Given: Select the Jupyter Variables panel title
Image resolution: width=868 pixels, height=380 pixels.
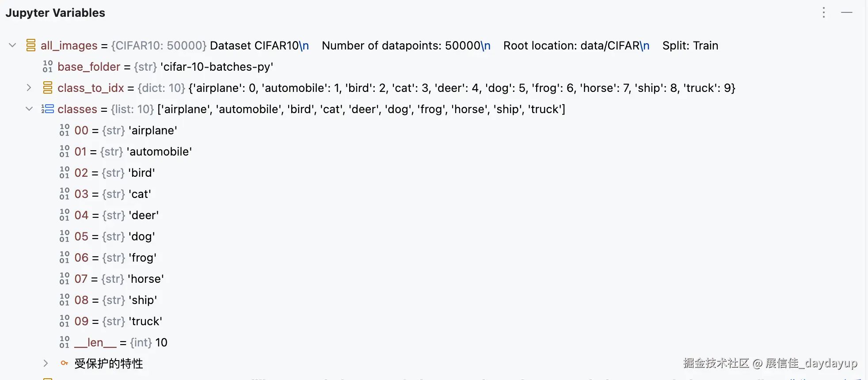Looking at the screenshot, I should [55, 13].
